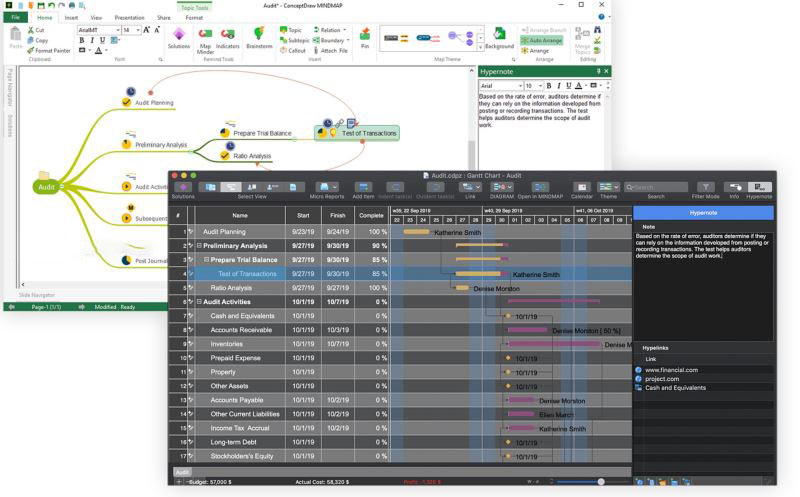The height and width of the screenshot is (497, 800).
Task: Open the File menu in MINDMAP
Action: pyautogui.click(x=15, y=17)
